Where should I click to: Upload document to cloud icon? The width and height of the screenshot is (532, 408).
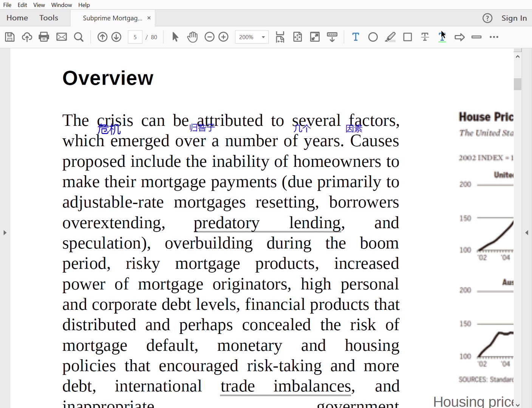point(27,37)
